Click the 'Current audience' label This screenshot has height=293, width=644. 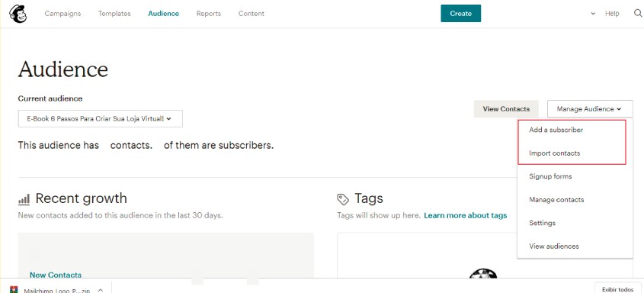pos(50,98)
